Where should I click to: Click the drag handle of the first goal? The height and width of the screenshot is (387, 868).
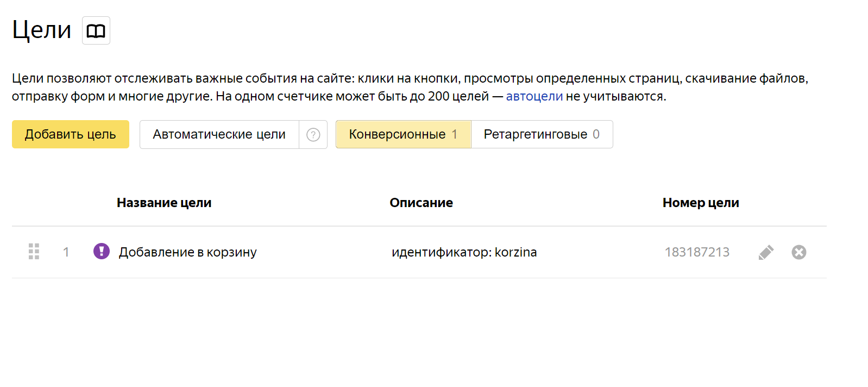click(34, 252)
